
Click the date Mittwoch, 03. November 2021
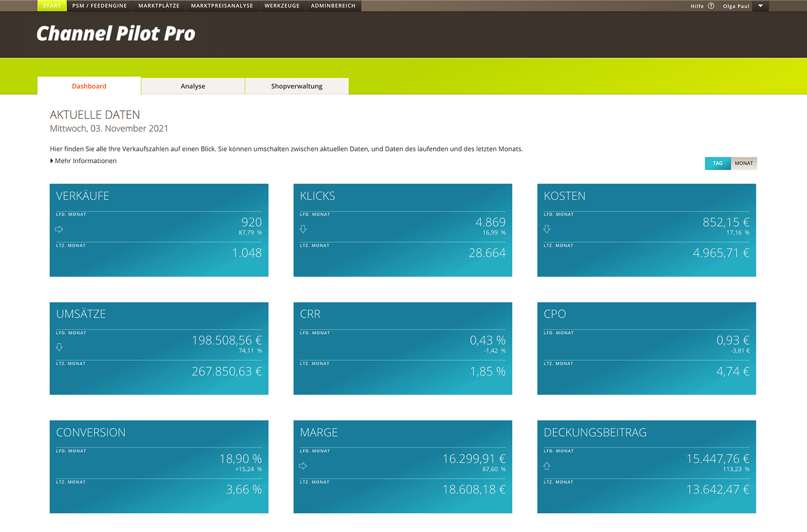(109, 128)
